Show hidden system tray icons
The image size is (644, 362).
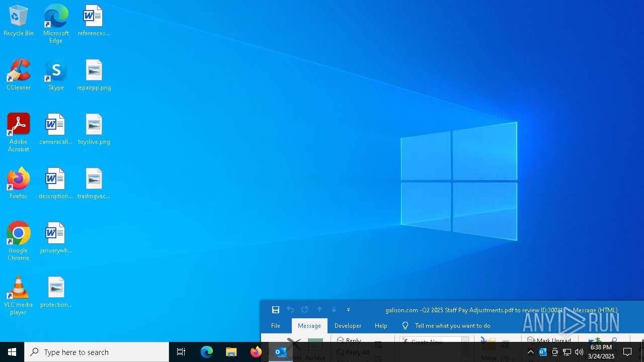tap(530, 352)
